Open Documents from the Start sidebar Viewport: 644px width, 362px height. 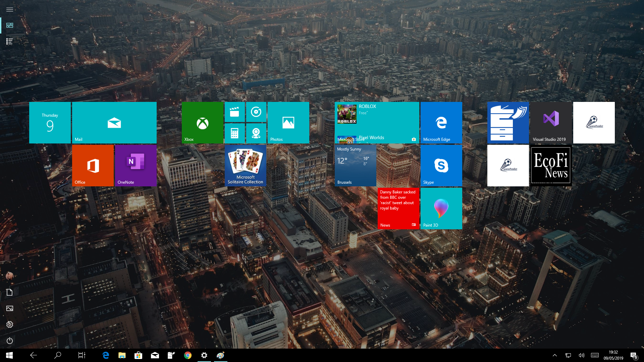pyautogui.click(x=10, y=292)
